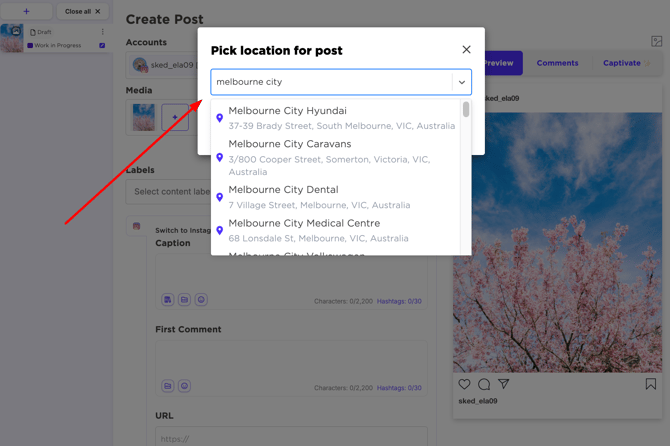
Task: Open the draft post three-dot menu
Action: (102, 32)
